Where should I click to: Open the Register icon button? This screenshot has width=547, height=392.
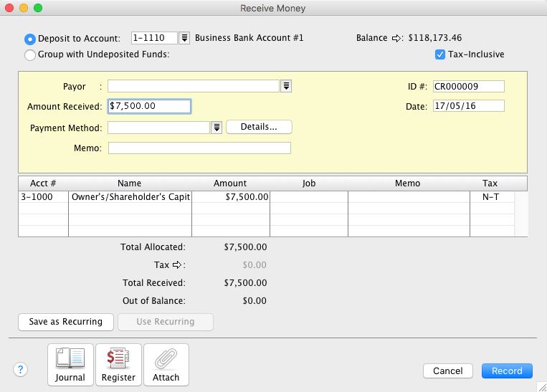[x=118, y=364]
